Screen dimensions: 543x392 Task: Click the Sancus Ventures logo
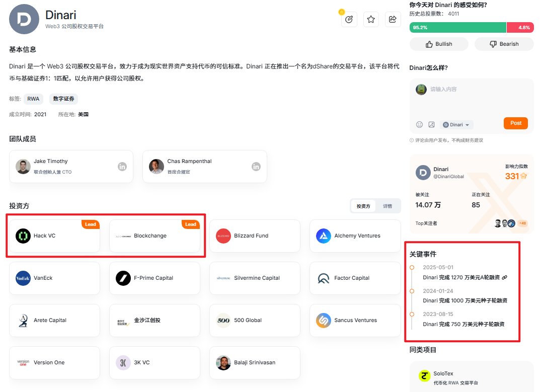324,321
